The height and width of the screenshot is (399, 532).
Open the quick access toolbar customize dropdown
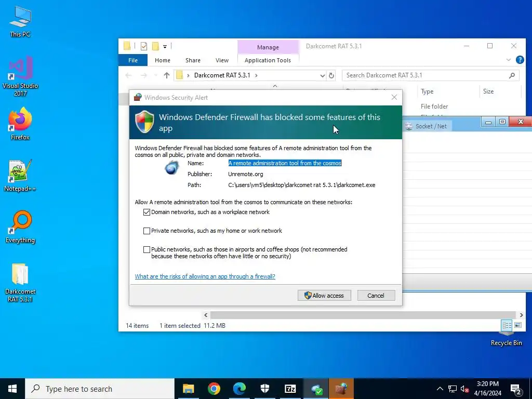[165, 46]
